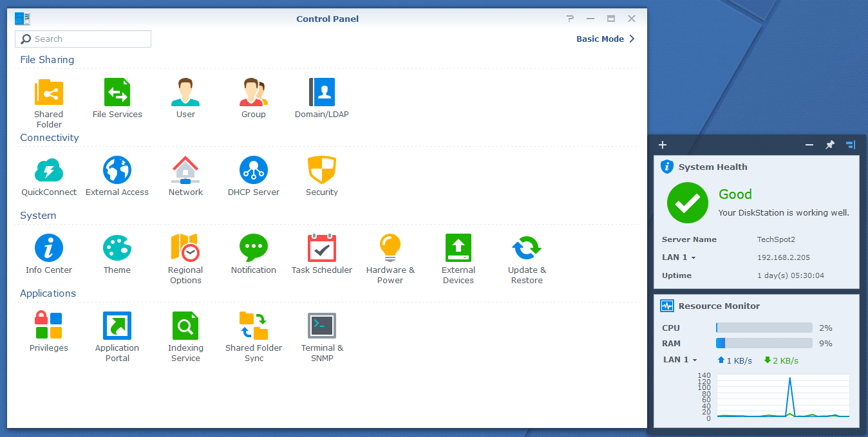
Task: Minimize the widget panel
Action: [809, 145]
